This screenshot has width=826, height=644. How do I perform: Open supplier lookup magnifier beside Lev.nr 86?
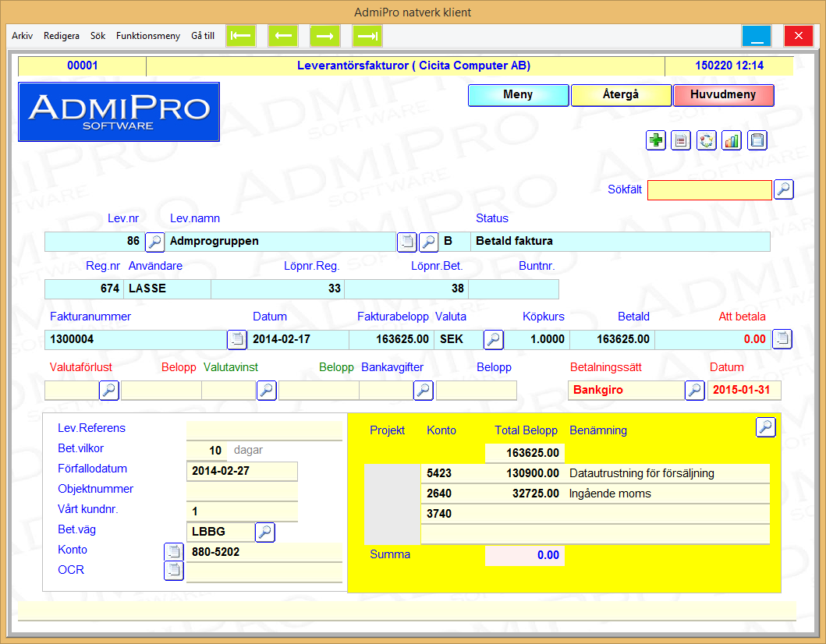click(155, 242)
